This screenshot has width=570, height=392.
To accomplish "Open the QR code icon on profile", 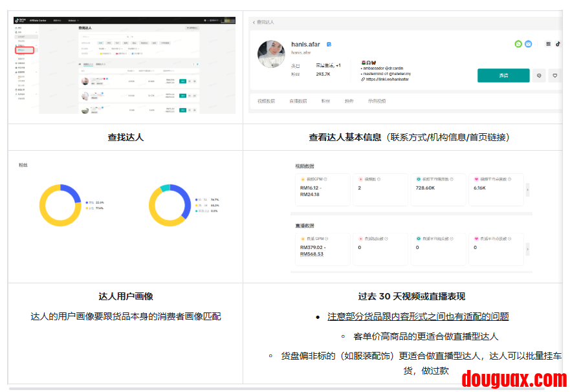I will pos(548,44).
